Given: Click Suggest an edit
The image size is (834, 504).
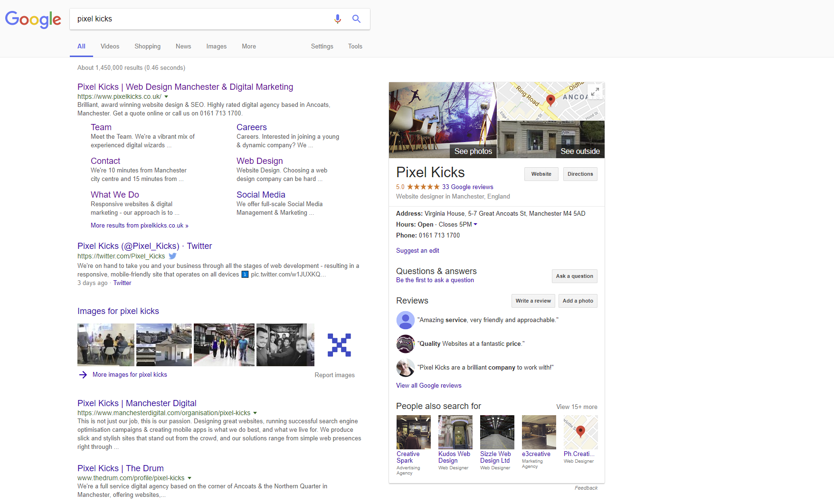Looking at the screenshot, I should pyautogui.click(x=417, y=251).
